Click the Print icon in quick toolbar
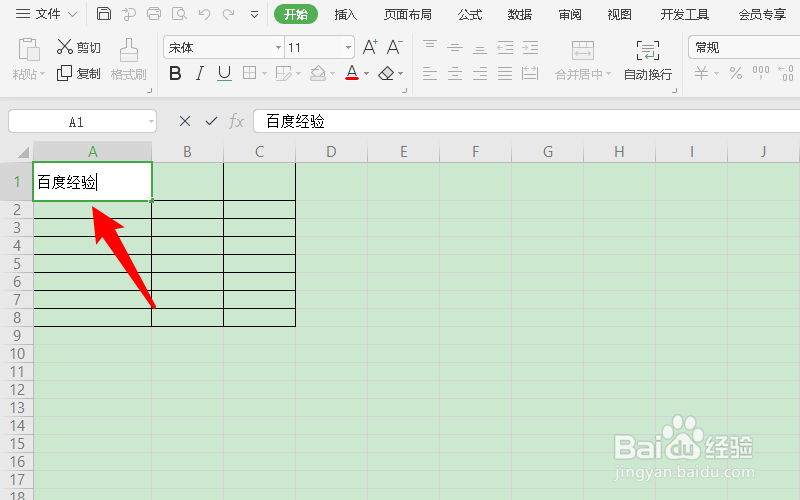 pyautogui.click(x=154, y=14)
